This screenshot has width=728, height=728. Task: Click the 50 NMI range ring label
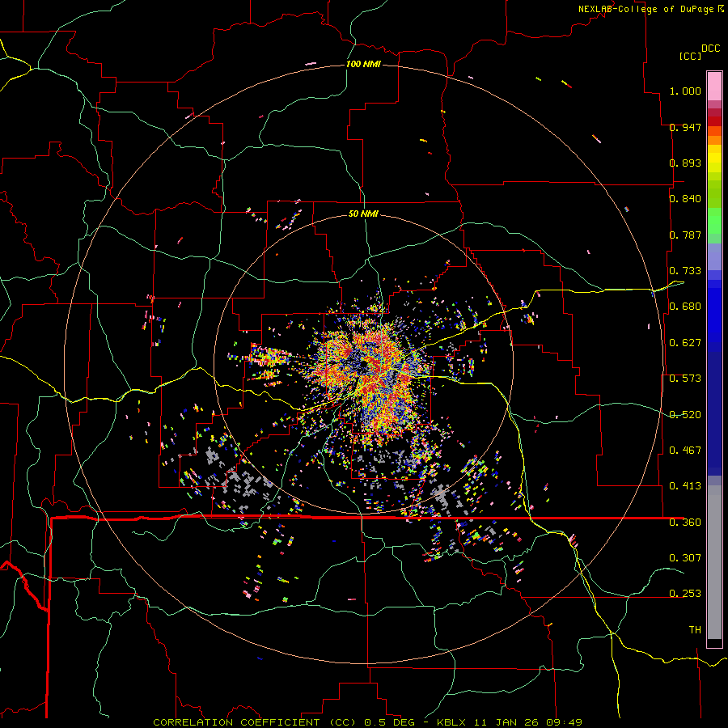[363, 214]
